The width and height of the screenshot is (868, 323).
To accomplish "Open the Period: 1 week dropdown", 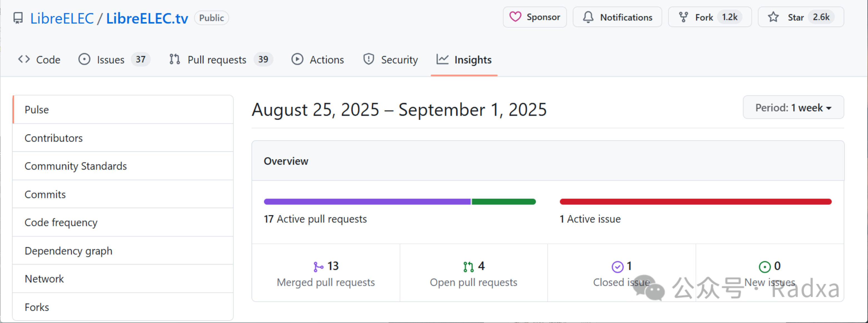I will [x=793, y=107].
